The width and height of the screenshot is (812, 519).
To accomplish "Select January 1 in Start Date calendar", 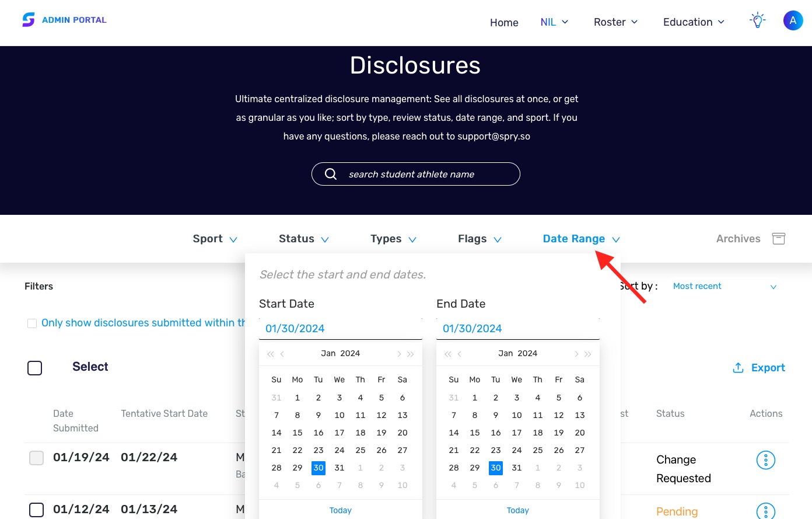I will [x=297, y=398].
